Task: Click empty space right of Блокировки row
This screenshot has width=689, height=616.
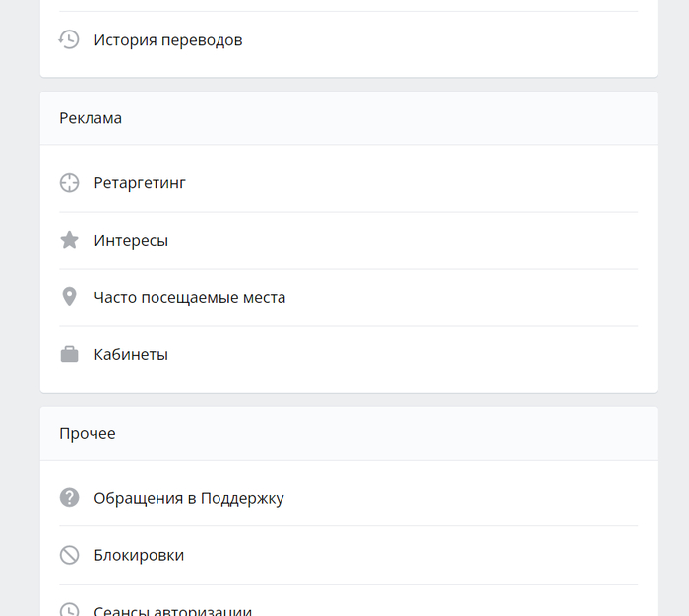Action: click(x=443, y=555)
